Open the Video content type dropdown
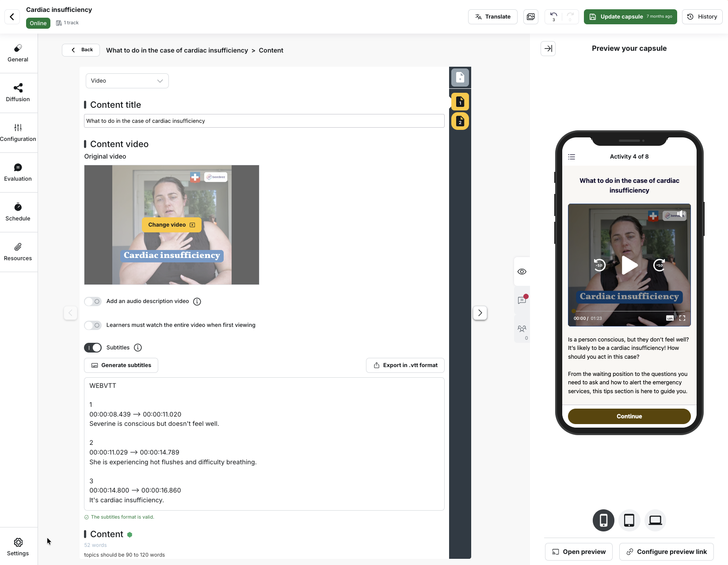The width and height of the screenshot is (728, 565). tap(127, 81)
